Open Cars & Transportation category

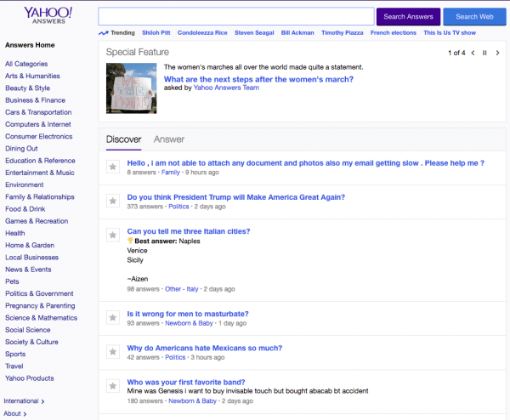(38, 112)
